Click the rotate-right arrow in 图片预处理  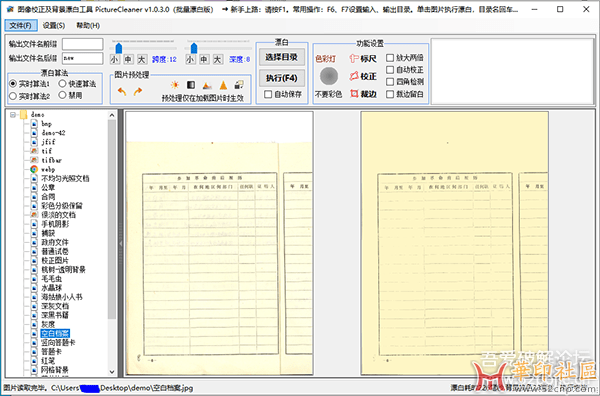coord(138,92)
